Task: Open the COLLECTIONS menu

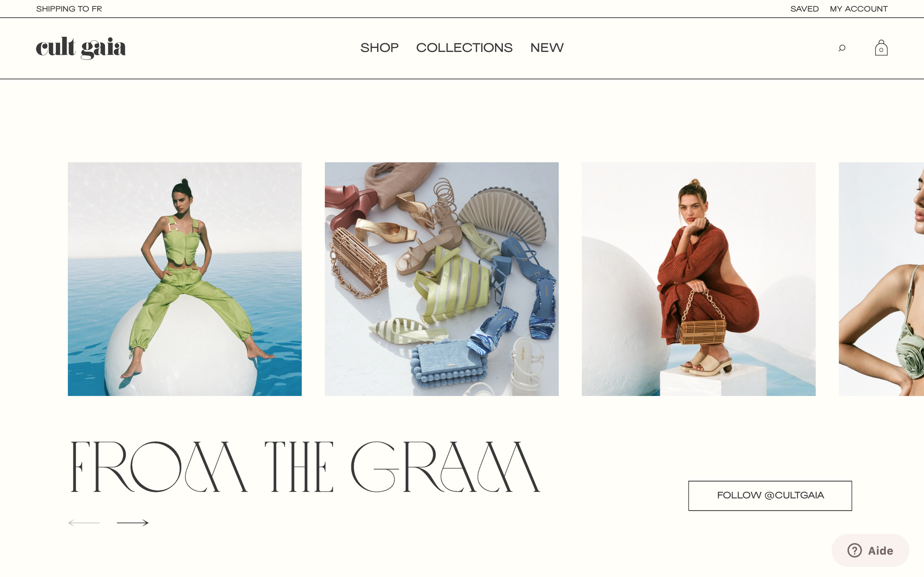Action: 464,48
